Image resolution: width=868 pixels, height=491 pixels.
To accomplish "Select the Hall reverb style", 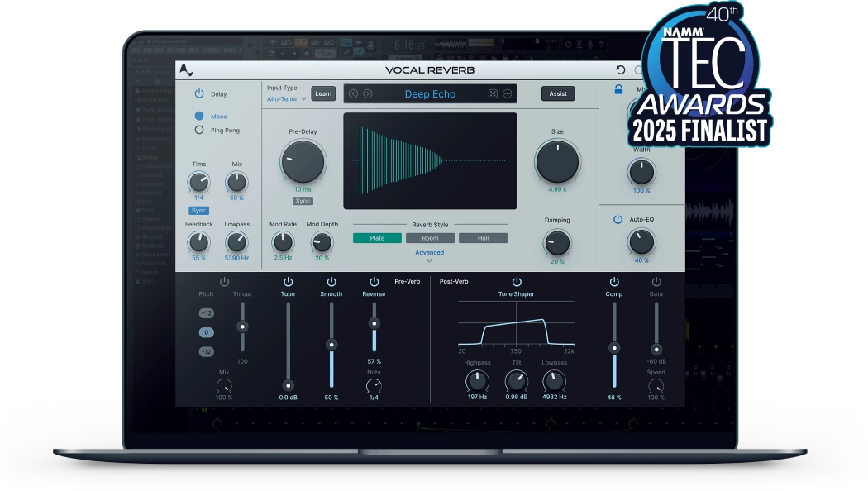I will point(484,238).
